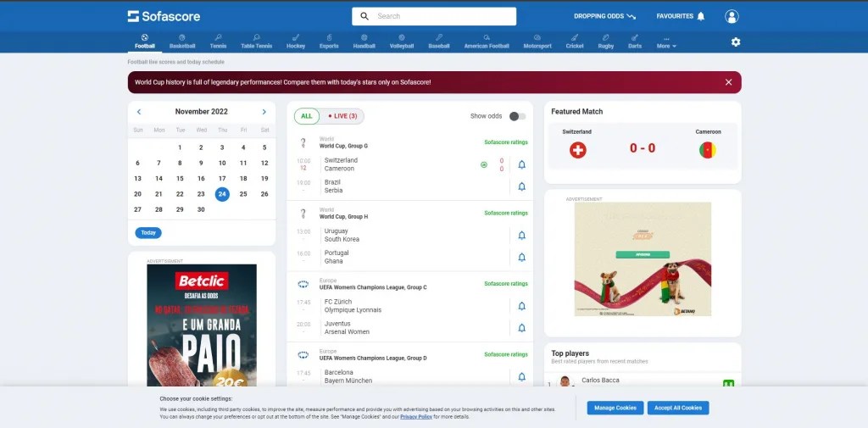Switch to Tennis sport tab

tap(218, 42)
